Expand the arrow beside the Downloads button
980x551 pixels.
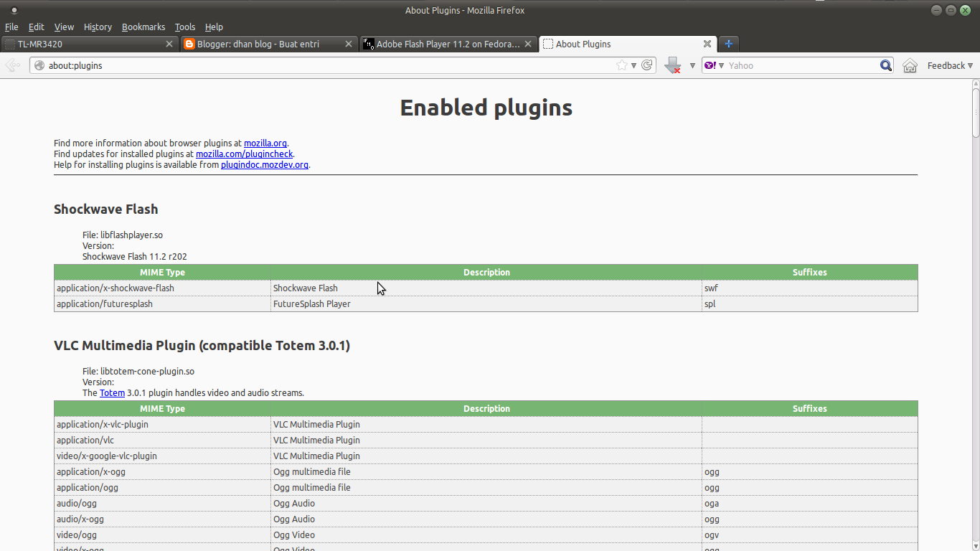pyautogui.click(x=692, y=65)
